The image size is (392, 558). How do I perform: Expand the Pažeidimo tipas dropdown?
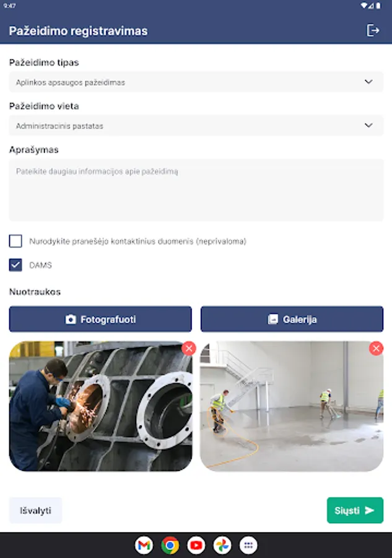[x=196, y=82]
